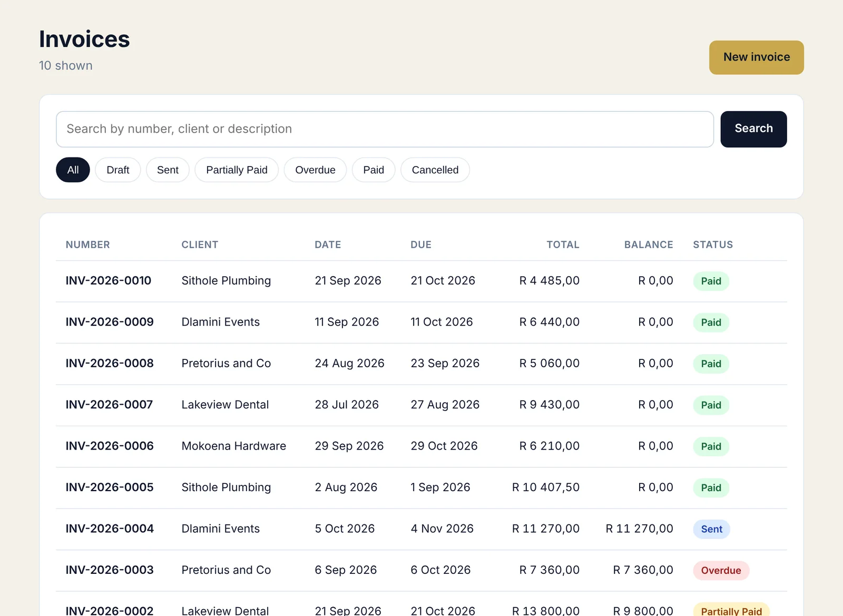Screen dimensions: 843x616
Task: Click the STATUS column header
Action: [713, 245]
